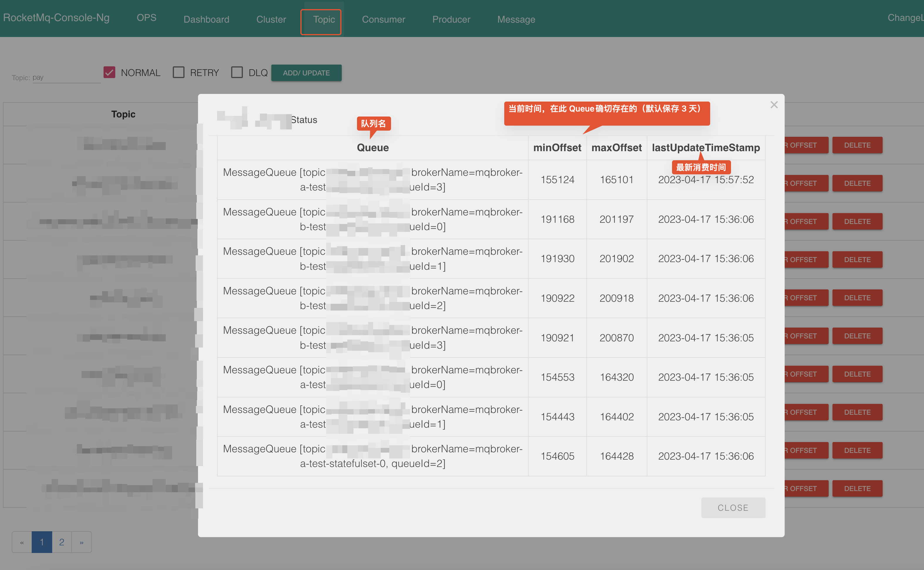Click the ADD/ UPDATE button
924x570 pixels.
coord(306,73)
